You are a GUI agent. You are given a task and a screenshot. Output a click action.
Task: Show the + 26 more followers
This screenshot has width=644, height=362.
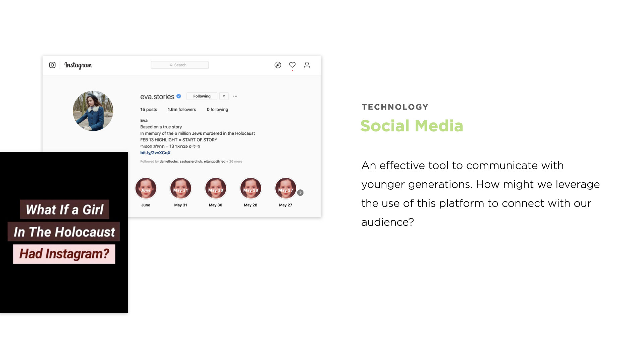coord(234,162)
